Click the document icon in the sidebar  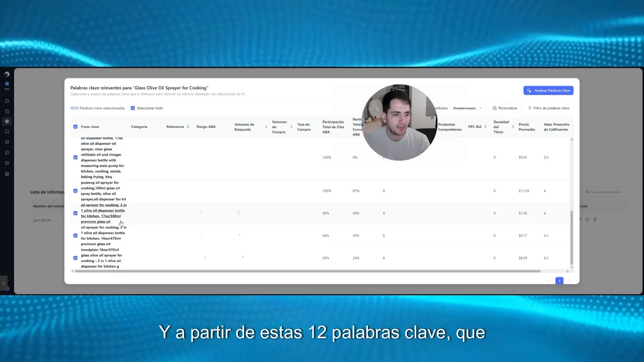pyautogui.click(x=7, y=111)
